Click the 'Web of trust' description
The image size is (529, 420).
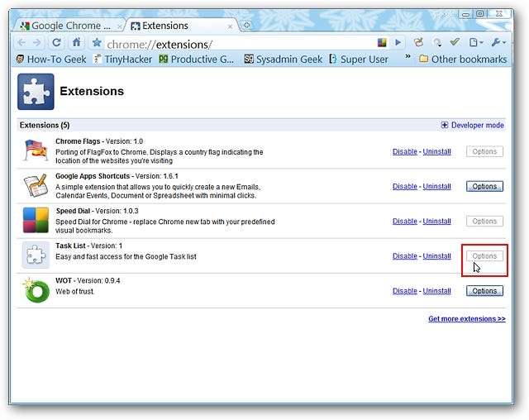pyautogui.click(x=74, y=292)
